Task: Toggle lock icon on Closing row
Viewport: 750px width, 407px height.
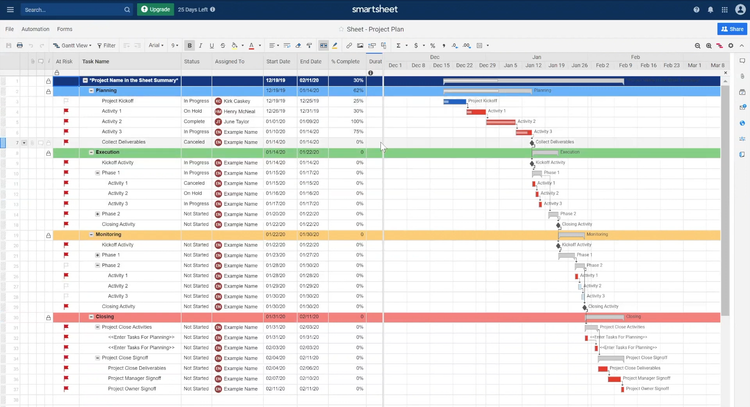Action: [x=48, y=318]
